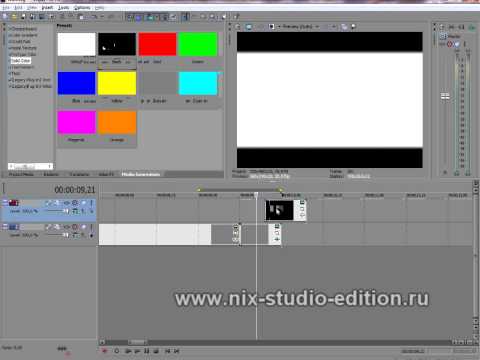Select the red color preset thumbnail
The height and width of the screenshot is (360, 480).
157,44
